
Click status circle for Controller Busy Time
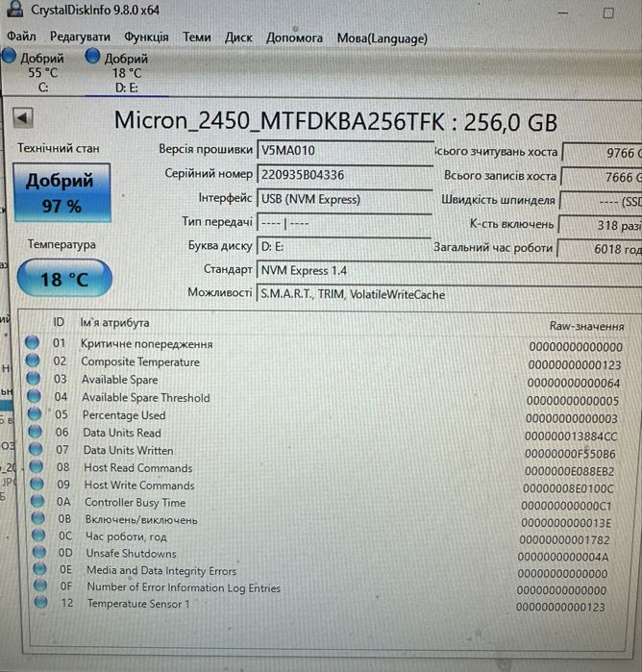(x=37, y=501)
